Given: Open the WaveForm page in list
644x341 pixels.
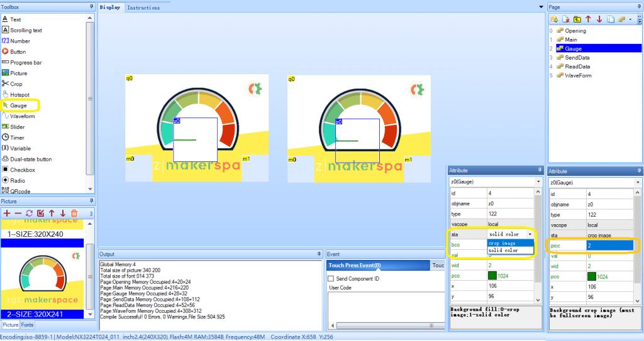Looking at the screenshot, I should click(579, 75).
